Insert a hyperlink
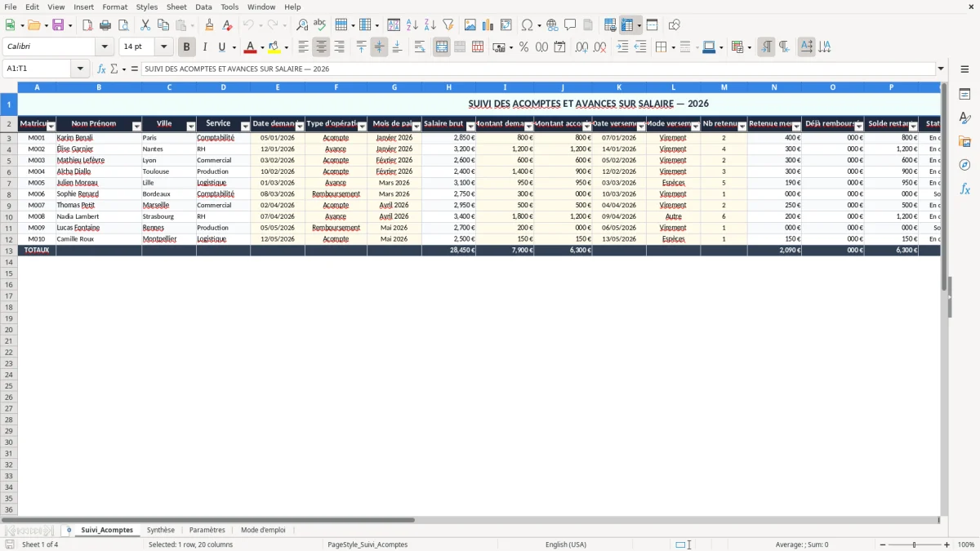Image resolution: width=980 pixels, height=551 pixels. (552, 25)
